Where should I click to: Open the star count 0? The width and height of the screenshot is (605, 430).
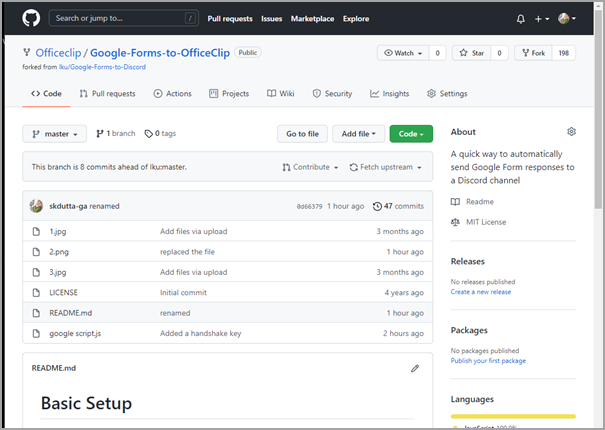coord(499,53)
